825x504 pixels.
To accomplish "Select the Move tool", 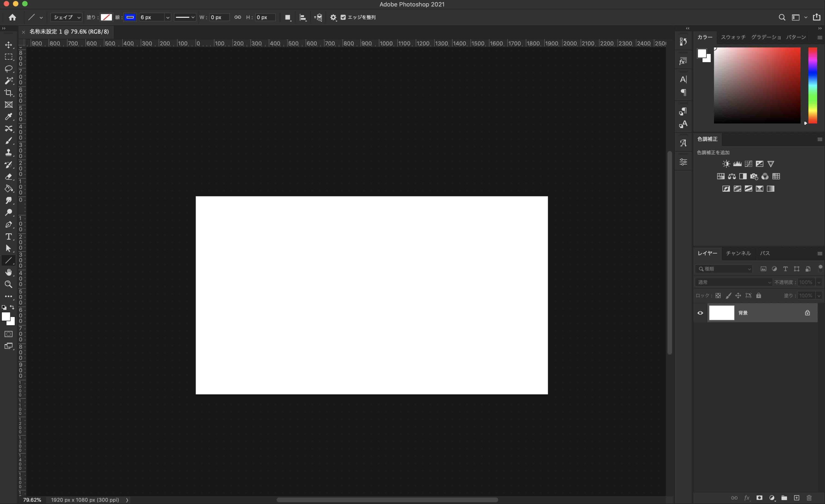I will click(9, 45).
